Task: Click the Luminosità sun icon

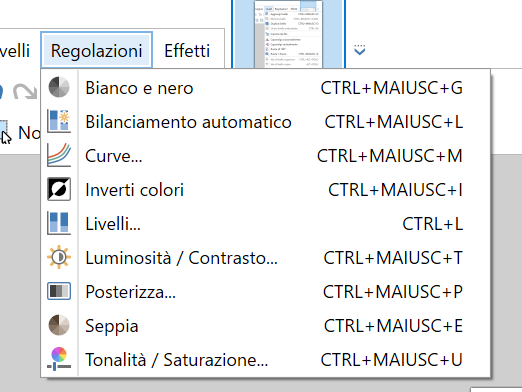Action: [59, 257]
